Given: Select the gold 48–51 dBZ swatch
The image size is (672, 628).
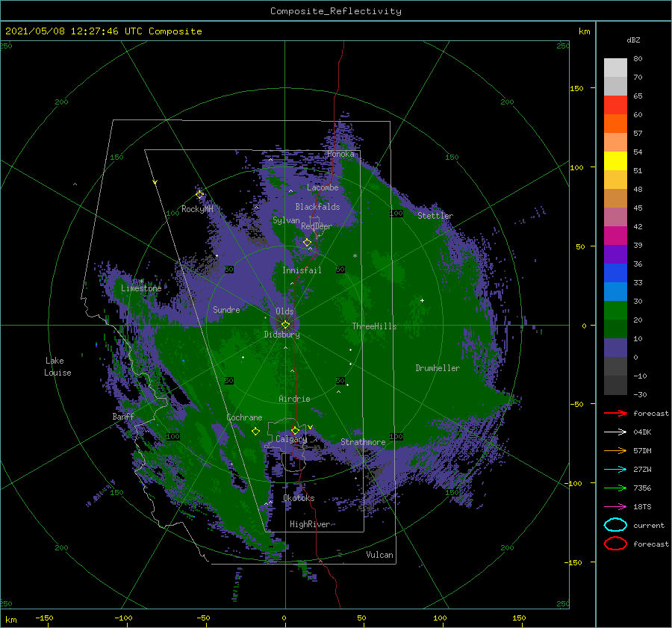Looking at the screenshot, I should [615, 180].
